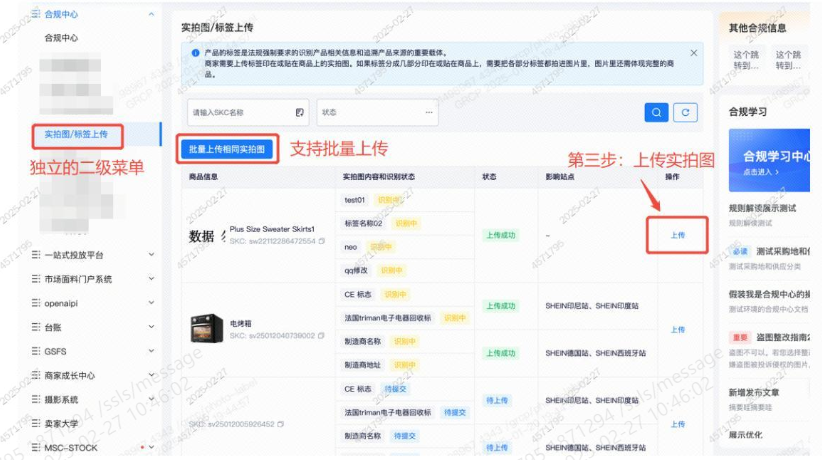Click 批量上传相同实拍图 button
This screenshot has width=822, height=460.
coord(226,149)
